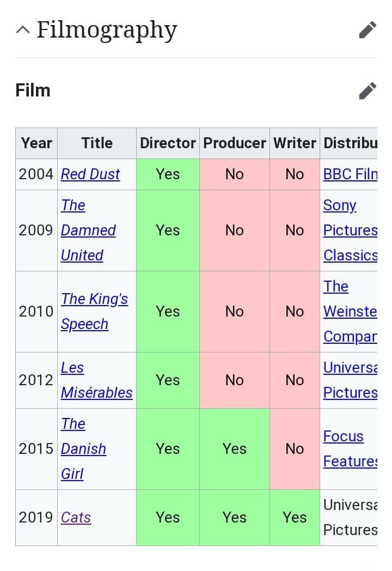Click the Year column header
Viewport: 392px width, 571px height.
pos(36,143)
